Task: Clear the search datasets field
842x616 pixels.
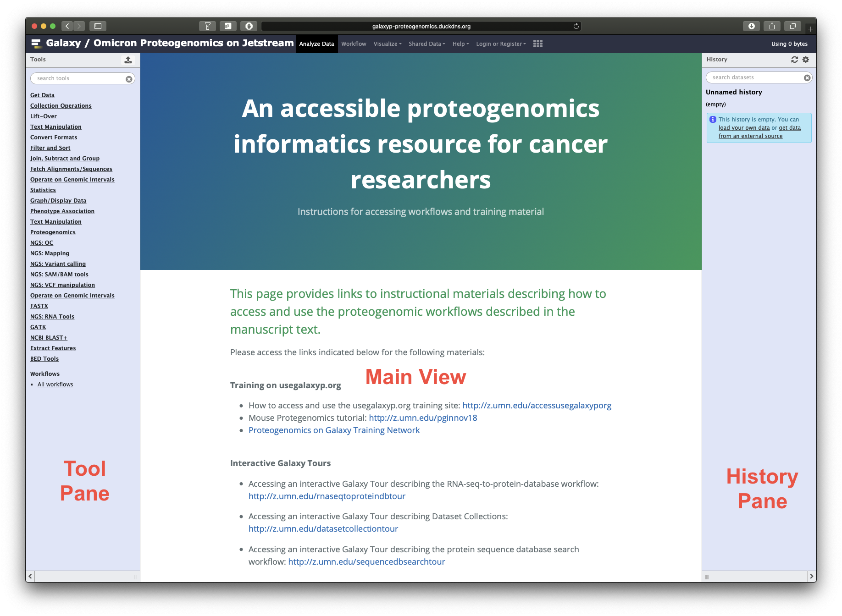Action: pos(807,78)
